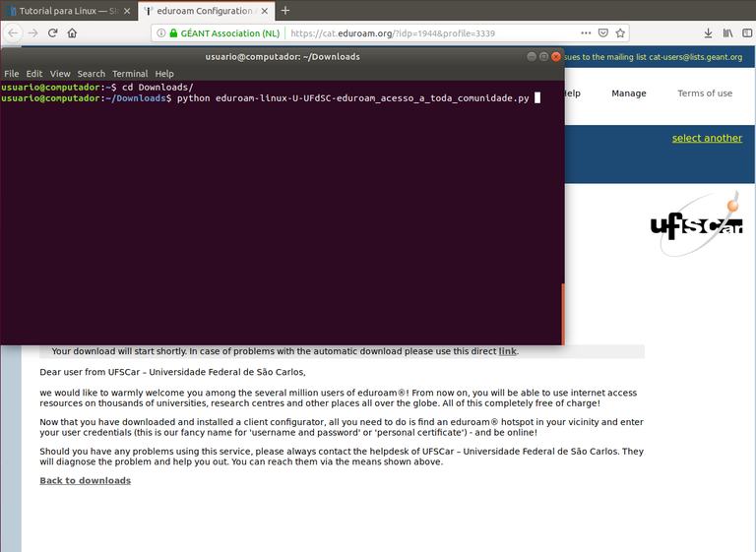Open the terminal File menu

12,74
